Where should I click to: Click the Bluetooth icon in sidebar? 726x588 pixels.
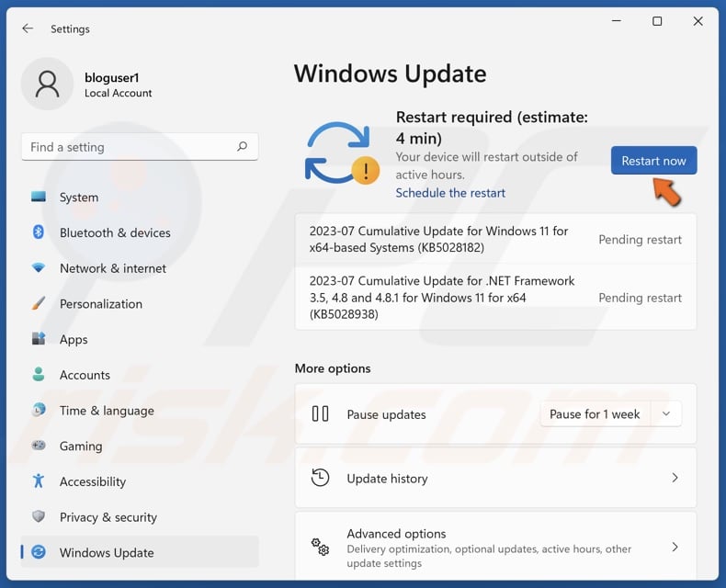39,232
